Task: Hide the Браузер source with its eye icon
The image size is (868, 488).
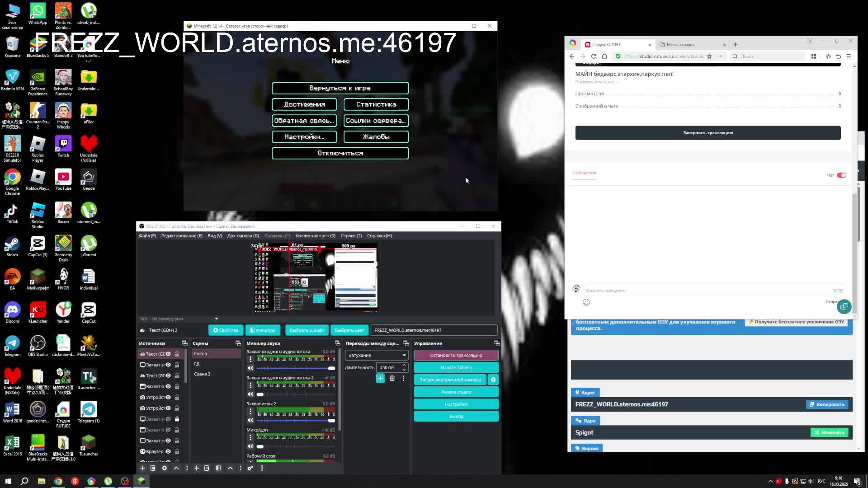Action: pos(168,451)
